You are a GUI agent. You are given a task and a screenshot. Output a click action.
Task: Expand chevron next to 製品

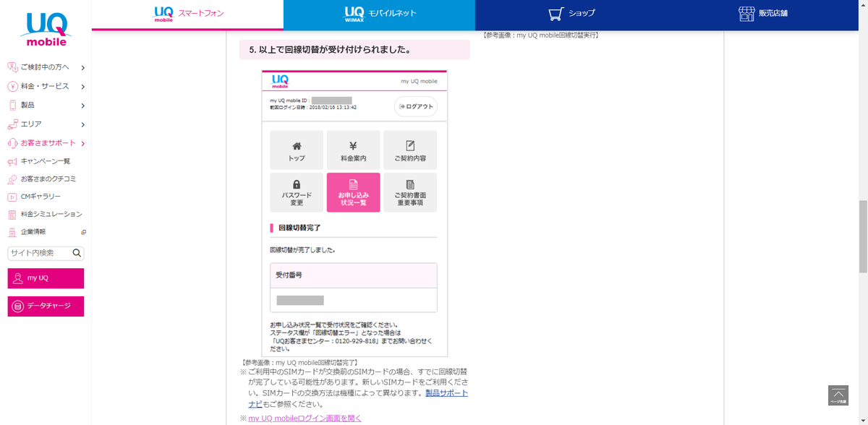point(83,106)
